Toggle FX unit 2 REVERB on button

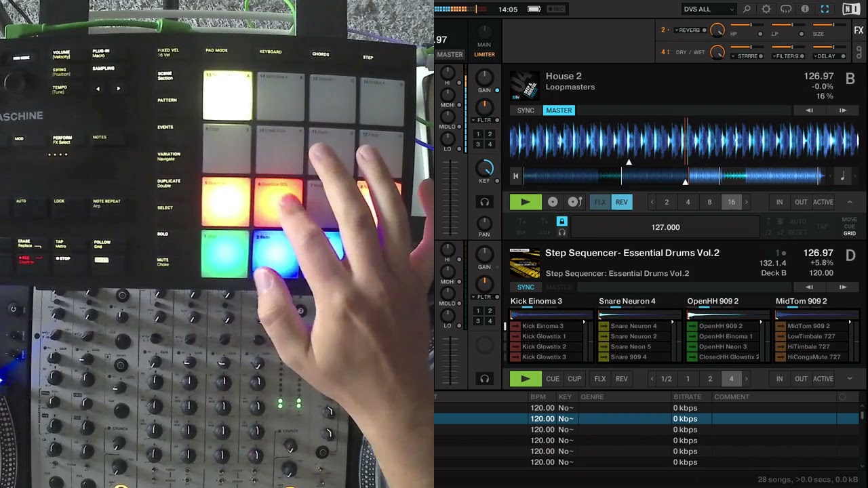704,30
